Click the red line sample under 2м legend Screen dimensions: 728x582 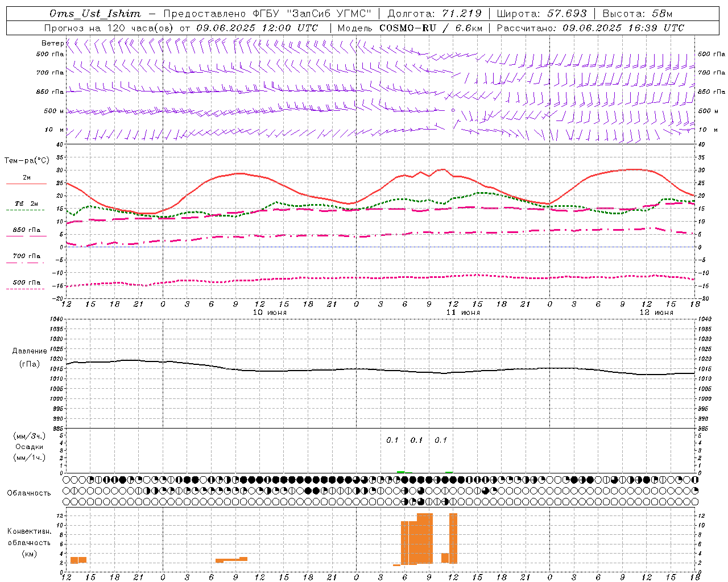point(26,184)
